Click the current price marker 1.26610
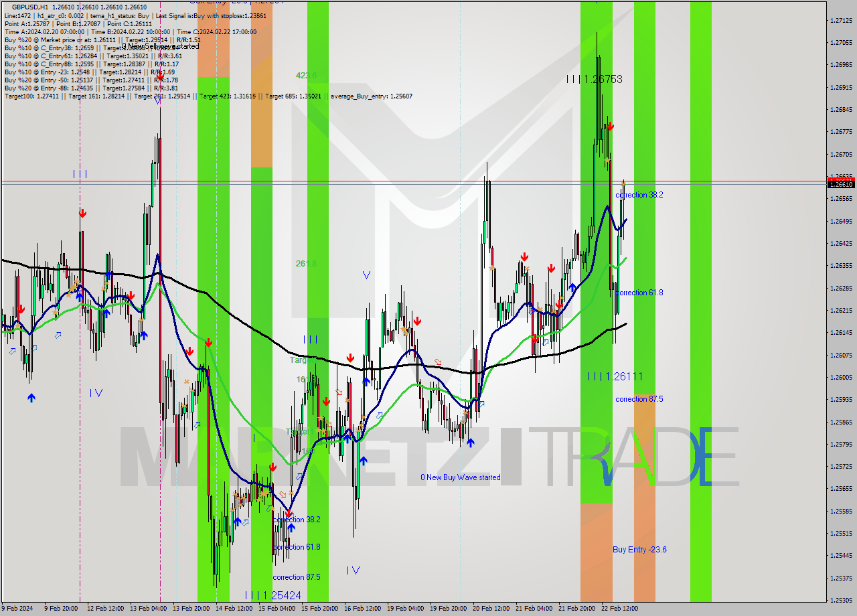 click(841, 183)
